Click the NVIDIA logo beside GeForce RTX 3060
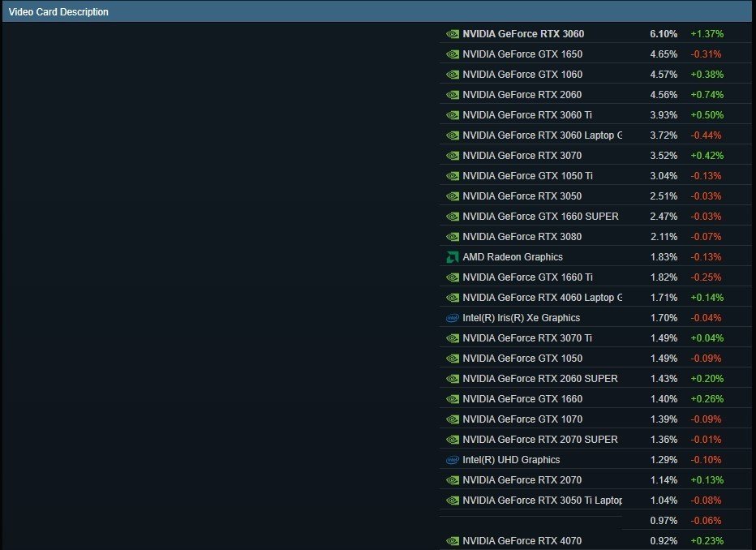 click(x=453, y=34)
